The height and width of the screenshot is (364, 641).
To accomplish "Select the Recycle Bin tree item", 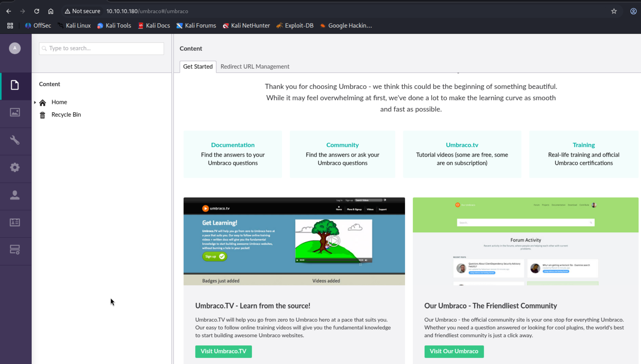I will pos(66,115).
